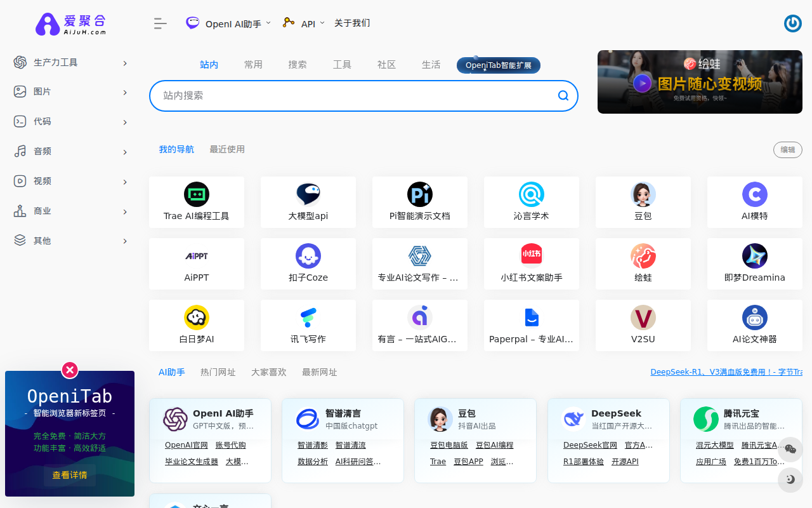Image resolution: width=812 pixels, height=508 pixels.
Task: Click the power icon in the top right
Action: pos(792,23)
